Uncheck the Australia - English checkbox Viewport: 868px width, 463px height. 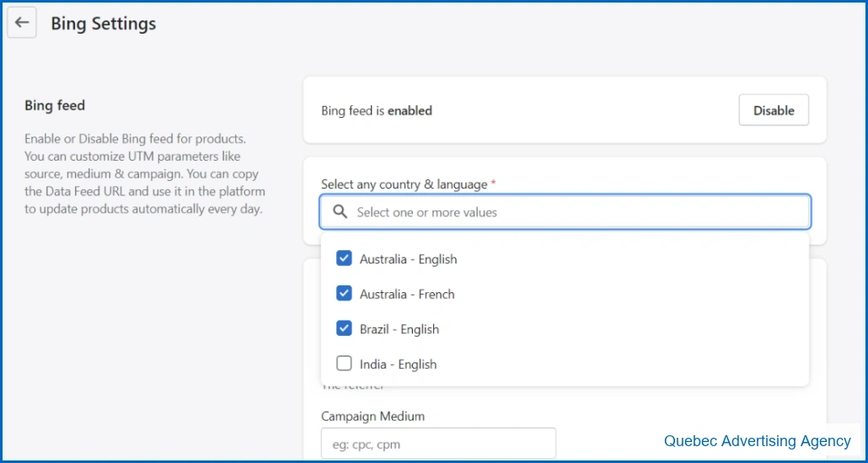(x=345, y=258)
